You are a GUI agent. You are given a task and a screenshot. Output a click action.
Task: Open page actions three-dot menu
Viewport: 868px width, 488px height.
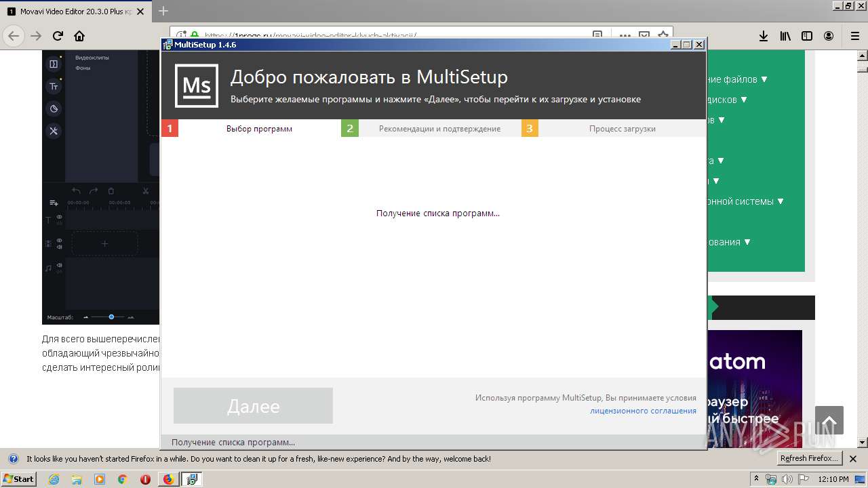[625, 36]
